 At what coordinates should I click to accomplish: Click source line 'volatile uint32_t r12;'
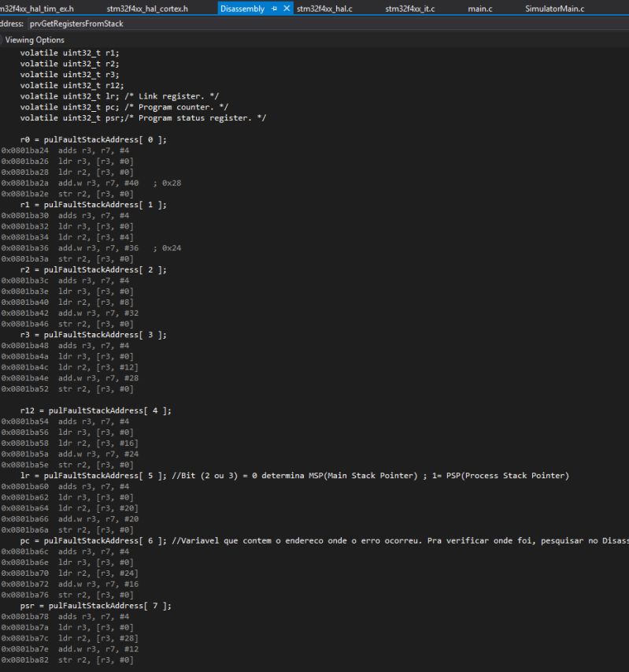72,85
